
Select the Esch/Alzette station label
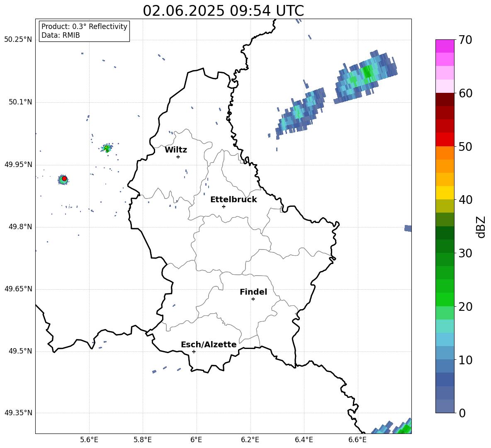209,344
